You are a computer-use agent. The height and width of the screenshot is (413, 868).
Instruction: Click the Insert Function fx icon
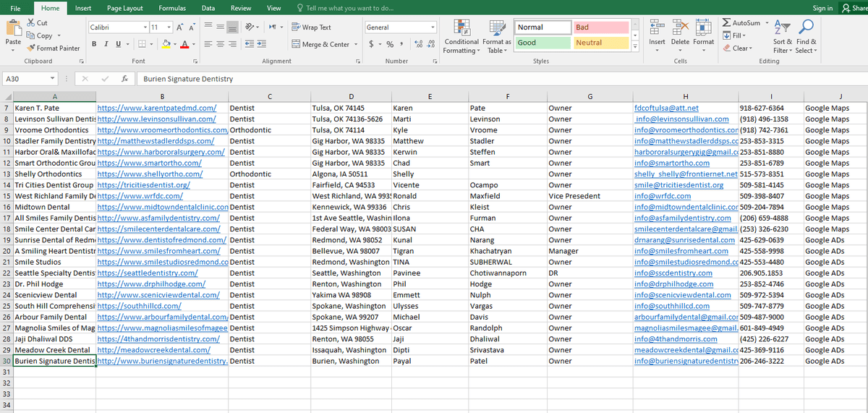(125, 79)
